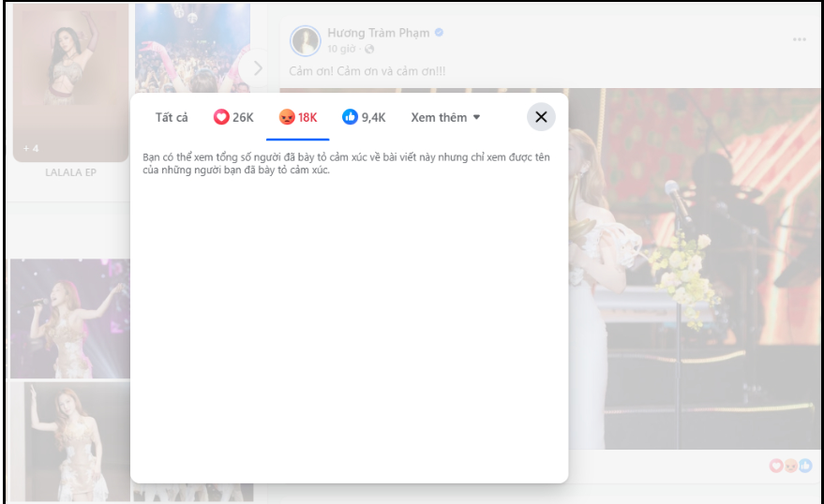Open the main post stage photo
This screenshot has width=824, height=504.
click(x=695, y=269)
